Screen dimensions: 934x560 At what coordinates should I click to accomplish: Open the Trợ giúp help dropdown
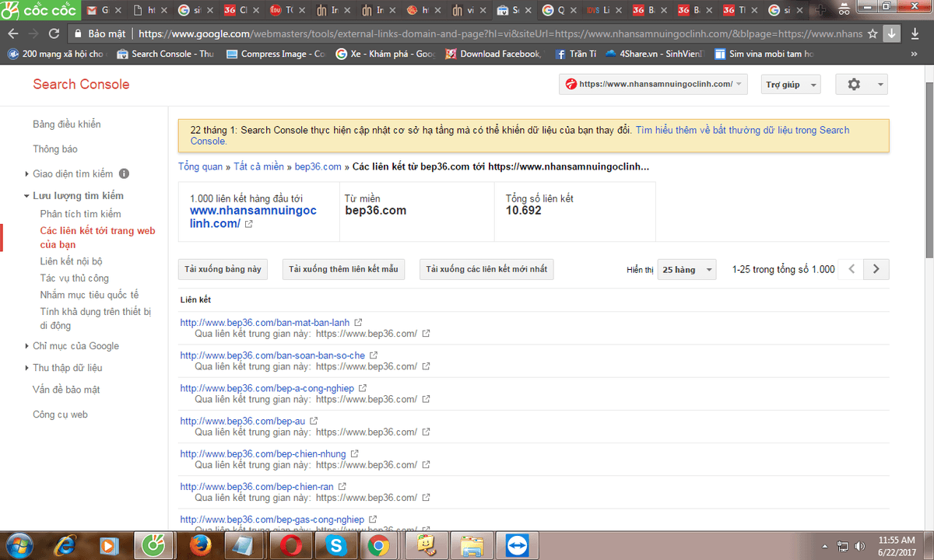(x=791, y=85)
